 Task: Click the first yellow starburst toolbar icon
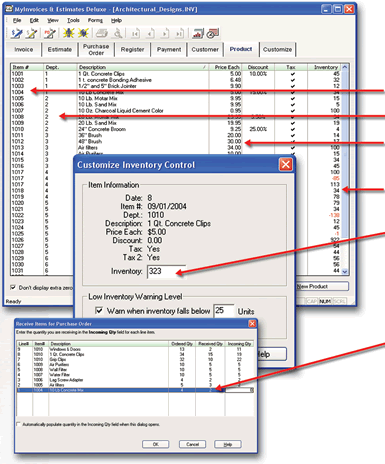(x=68, y=33)
